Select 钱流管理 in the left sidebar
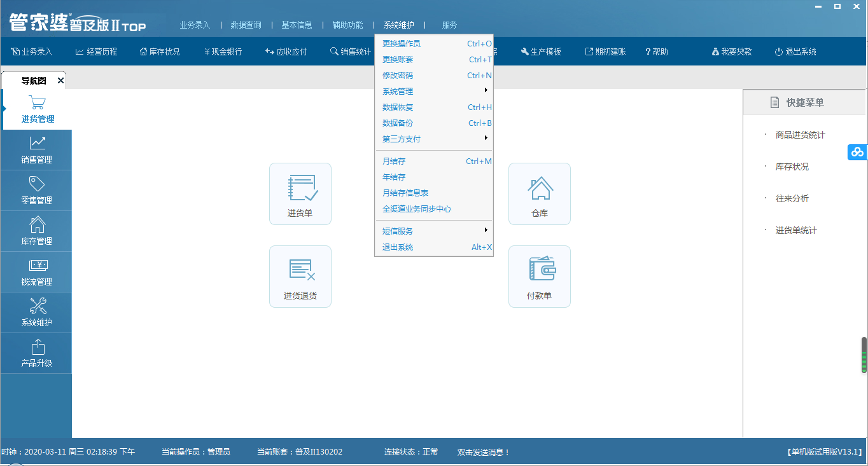 tap(36, 272)
